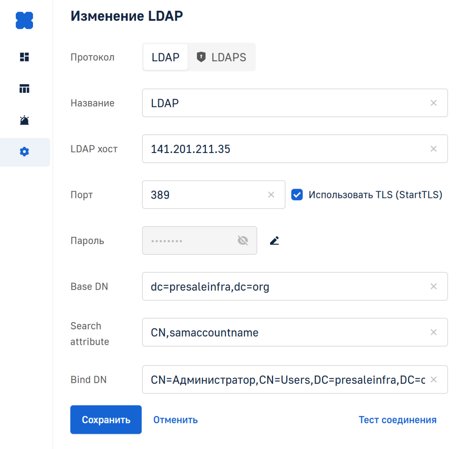Clear the Search attribute field

pyautogui.click(x=434, y=332)
